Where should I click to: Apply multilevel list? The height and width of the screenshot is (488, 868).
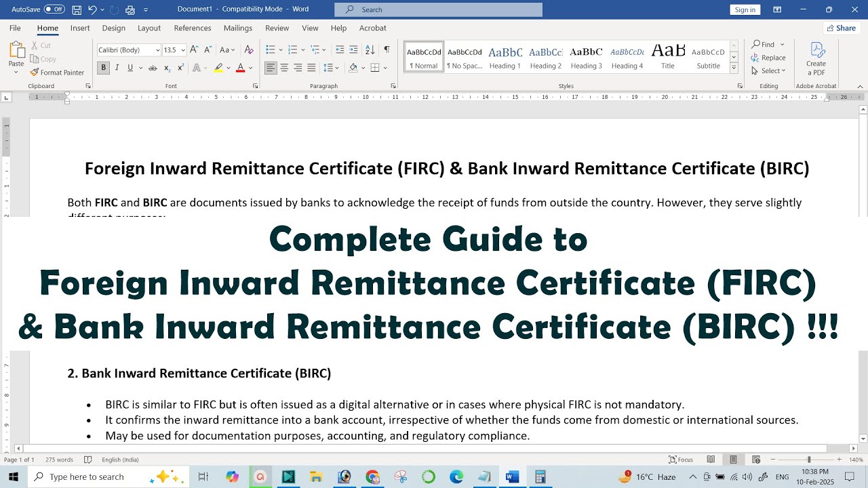pyautogui.click(x=314, y=50)
